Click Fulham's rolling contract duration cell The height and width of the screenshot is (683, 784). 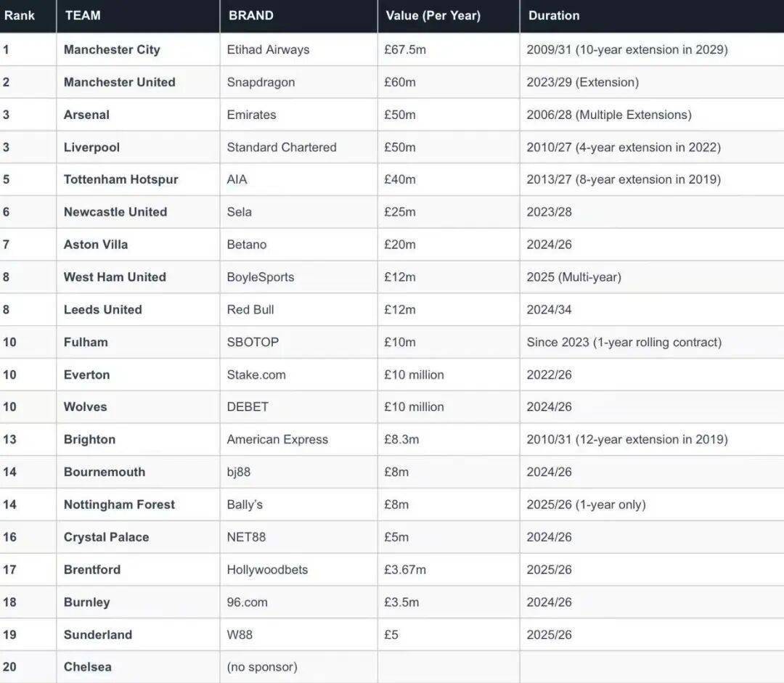point(624,342)
